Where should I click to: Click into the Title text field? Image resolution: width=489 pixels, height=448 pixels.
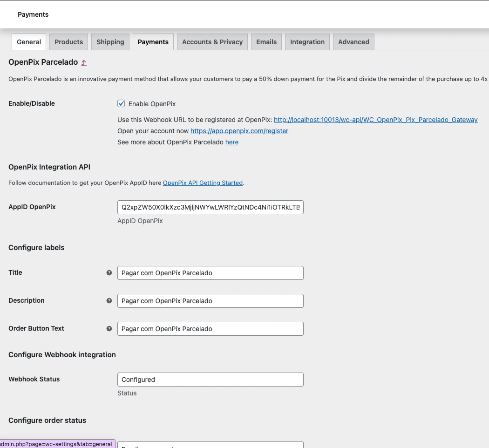pyautogui.click(x=211, y=273)
